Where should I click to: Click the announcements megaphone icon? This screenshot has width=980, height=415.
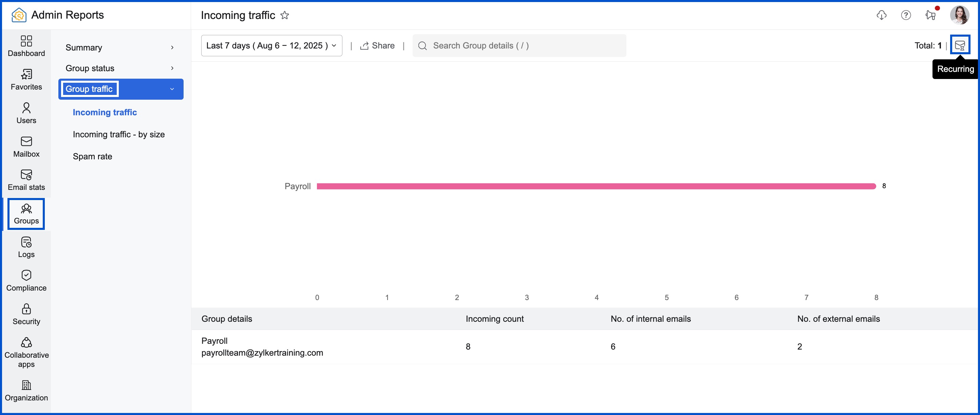click(x=930, y=15)
